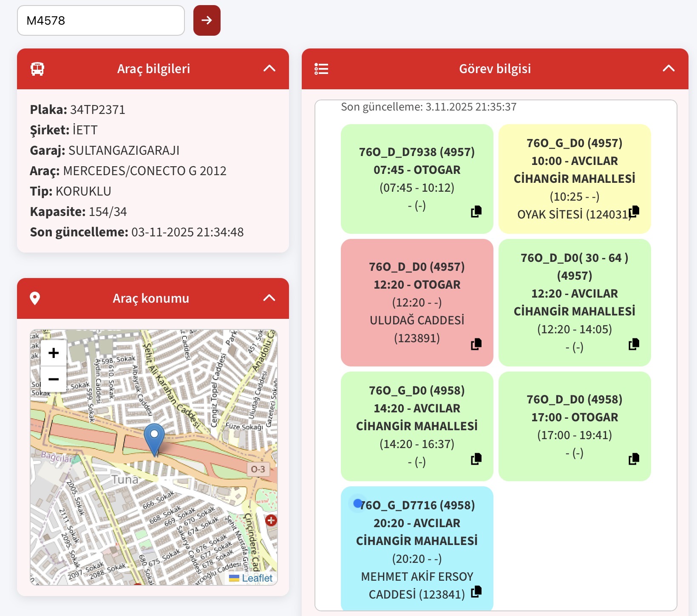The width and height of the screenshot is (697, 616).
Task: Select the red 76O_D_D0 12:20 OTOGAR card
Action: coord(416,302)
